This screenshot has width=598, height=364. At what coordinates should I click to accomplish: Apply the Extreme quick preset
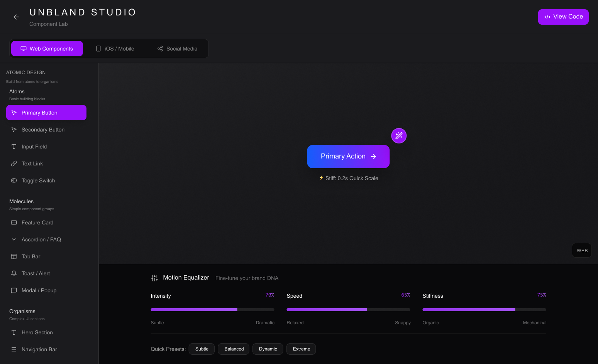coord(301,349)
